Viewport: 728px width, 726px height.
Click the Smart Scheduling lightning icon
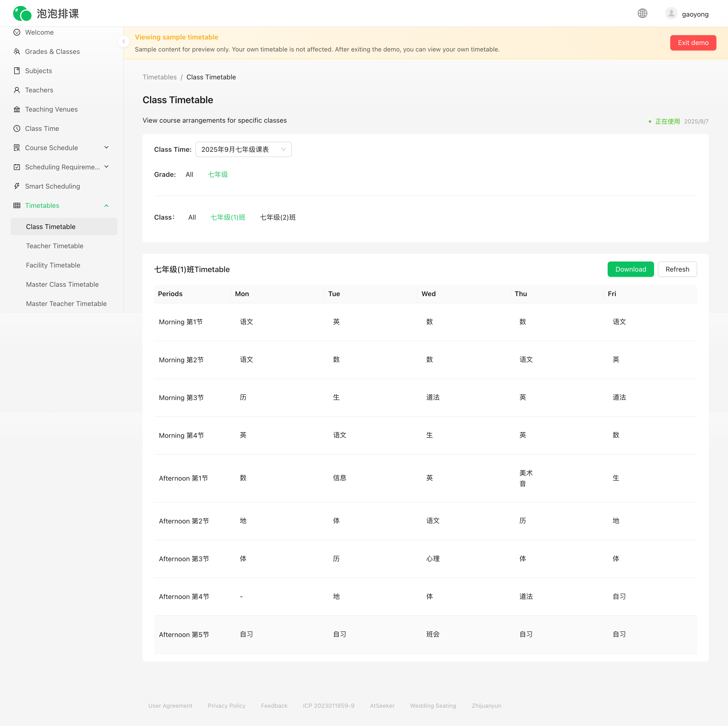pos(17,186)
